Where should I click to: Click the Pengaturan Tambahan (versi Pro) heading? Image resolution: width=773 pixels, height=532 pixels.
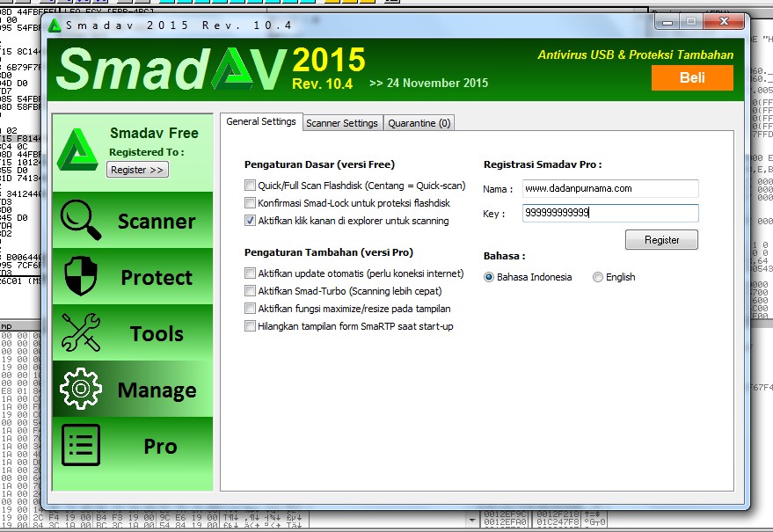[x=329, y=252]
